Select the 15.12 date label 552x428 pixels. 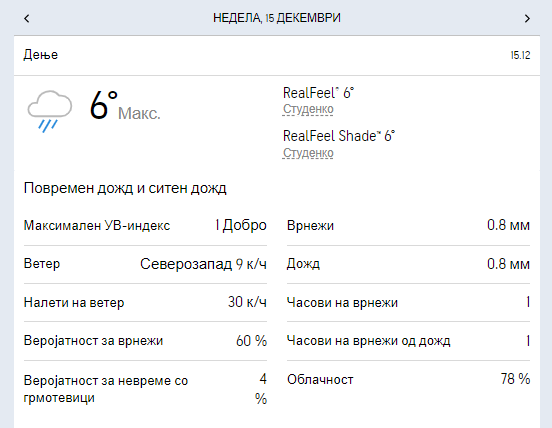click(521, 55)
